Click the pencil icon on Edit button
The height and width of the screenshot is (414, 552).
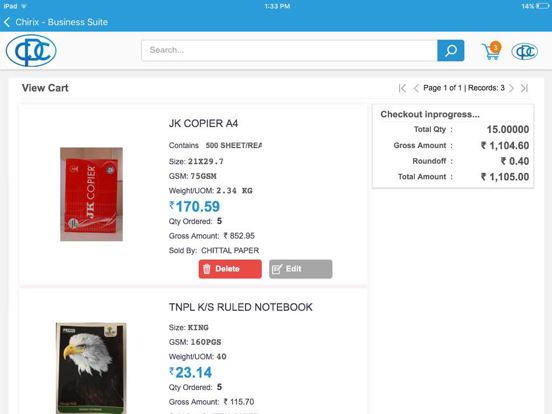pos(277,269)
